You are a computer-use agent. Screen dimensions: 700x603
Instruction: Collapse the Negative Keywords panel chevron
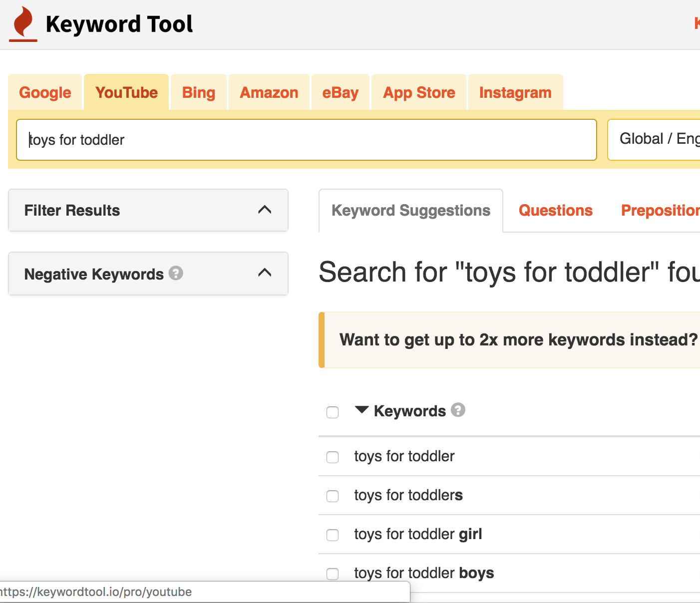[x=265, y=273]
